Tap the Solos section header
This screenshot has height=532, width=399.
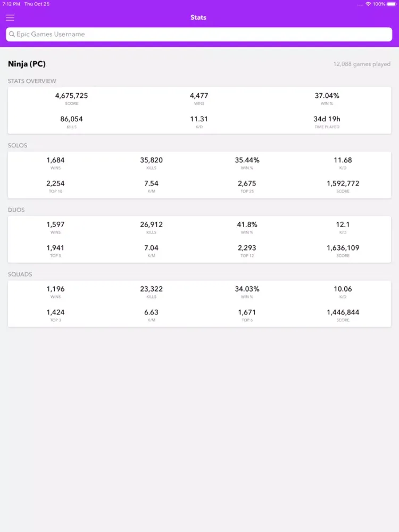[18, 146]
